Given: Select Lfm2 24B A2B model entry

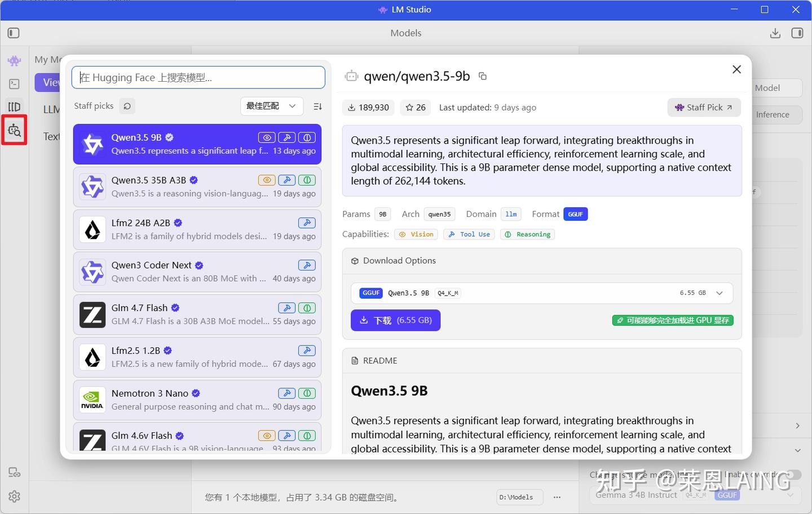Looking at the screenshot, I should [197, 230].
